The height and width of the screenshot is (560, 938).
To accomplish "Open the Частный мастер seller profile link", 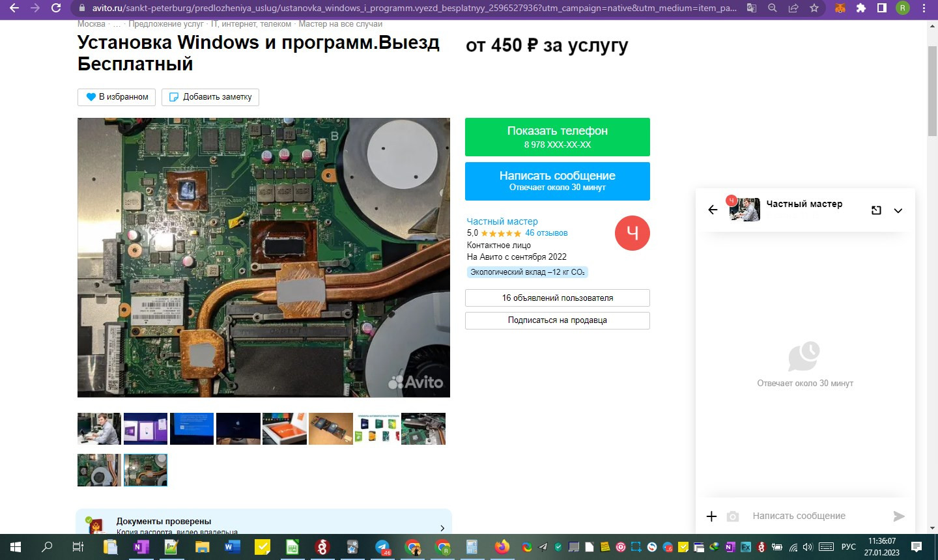I will (502, 221).
